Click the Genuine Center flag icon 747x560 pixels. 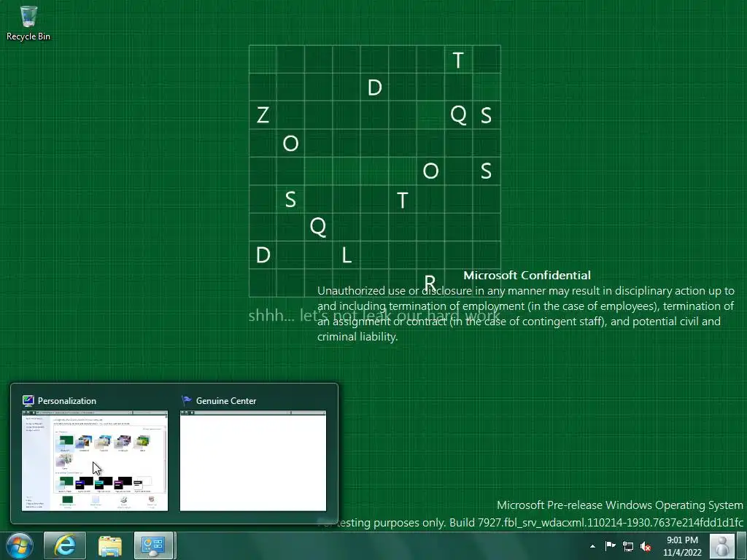[186, 401]
